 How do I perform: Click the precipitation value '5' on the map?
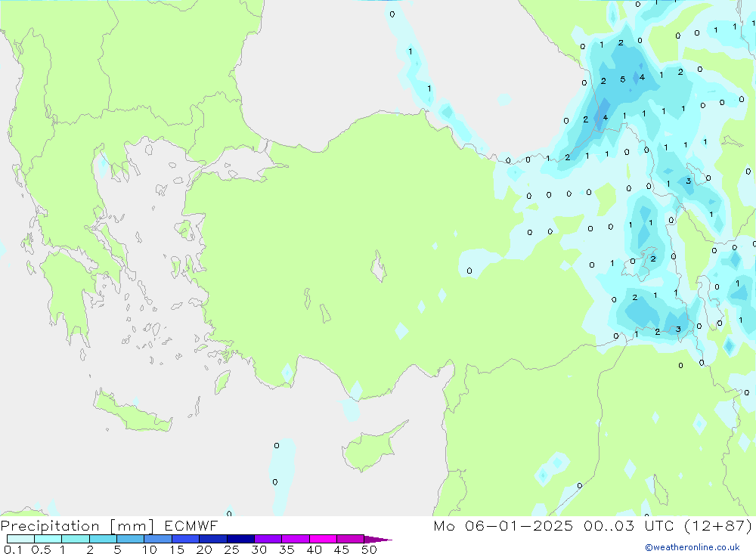622,79
